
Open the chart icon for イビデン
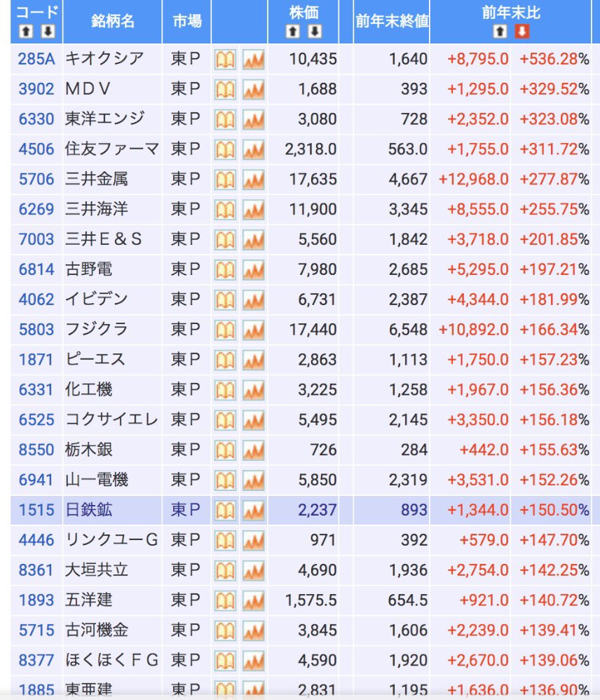tap(253, 299)
